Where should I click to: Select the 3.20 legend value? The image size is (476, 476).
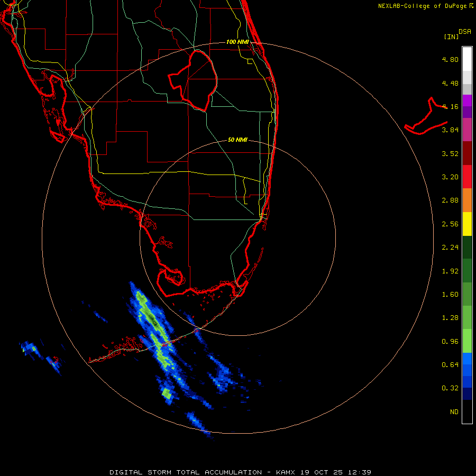[x=450, y=177]
